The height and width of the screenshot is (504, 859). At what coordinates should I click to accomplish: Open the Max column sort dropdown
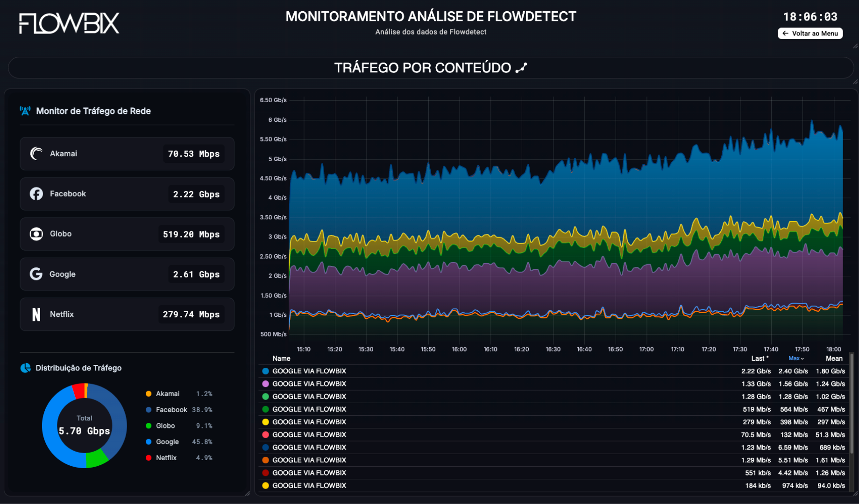pyautogui.click(x=795, y=358)
